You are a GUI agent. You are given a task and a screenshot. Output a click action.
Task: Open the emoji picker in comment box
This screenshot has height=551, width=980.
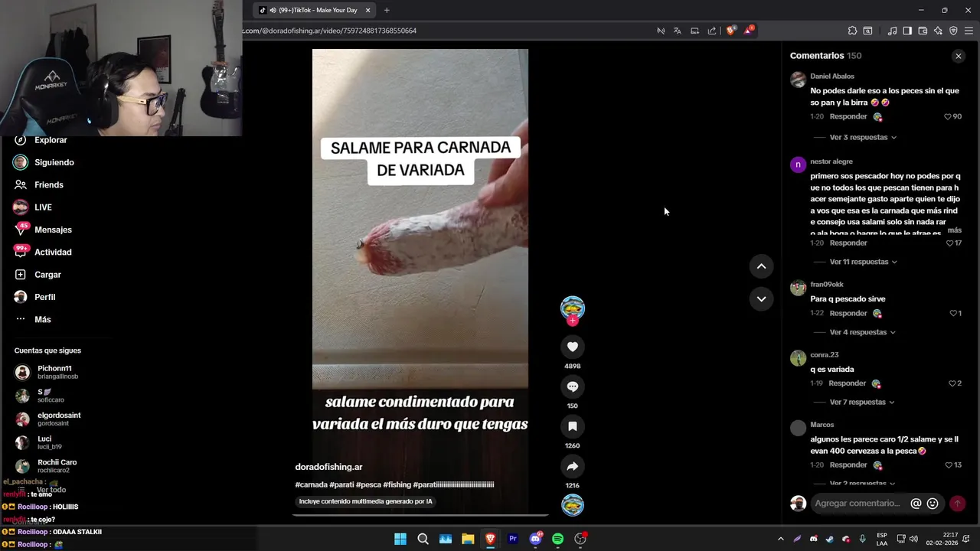coord(933,504)
